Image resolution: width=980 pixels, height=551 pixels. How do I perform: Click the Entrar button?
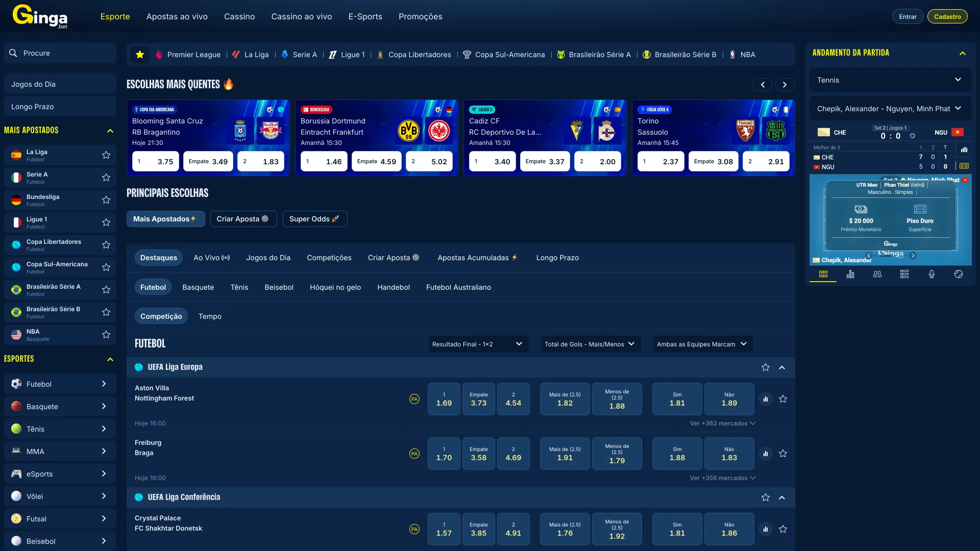point(908,17)
